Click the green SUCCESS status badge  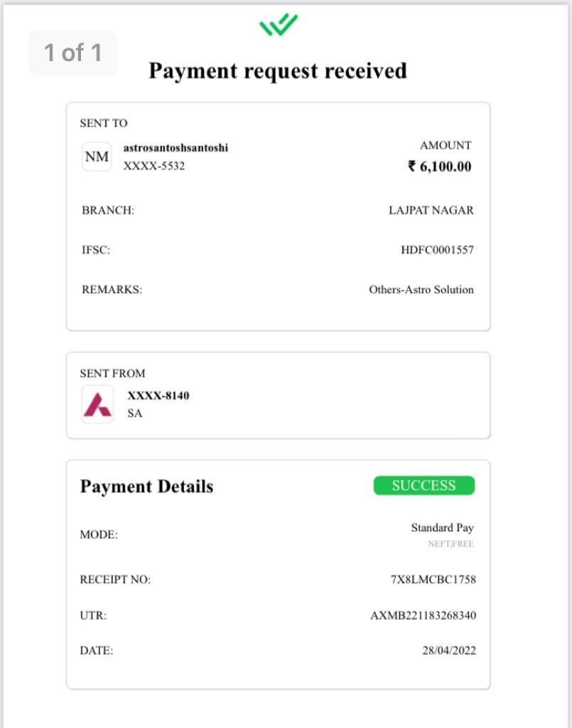click(x=424, y=486)
